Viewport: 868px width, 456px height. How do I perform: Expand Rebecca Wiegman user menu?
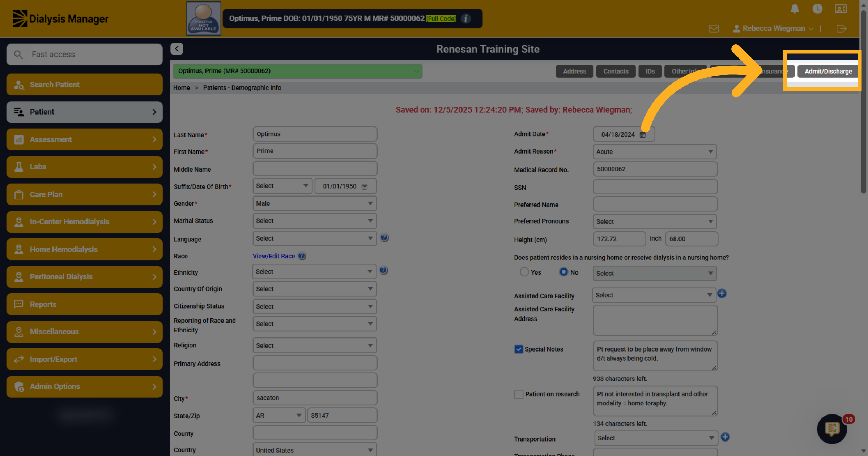coord(773,29)
